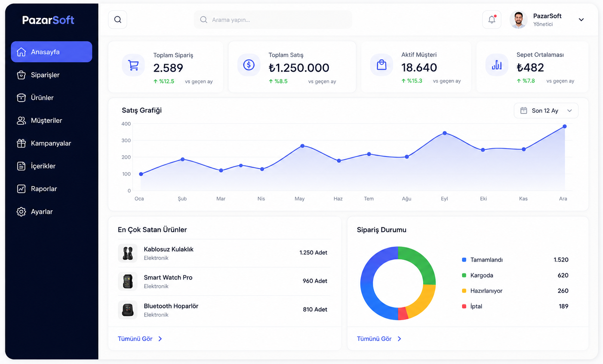Screen dimensions: 603x364
Task: Click the bar chart icon in Sepet Ortalaması
Action: [x=496, y=65]
